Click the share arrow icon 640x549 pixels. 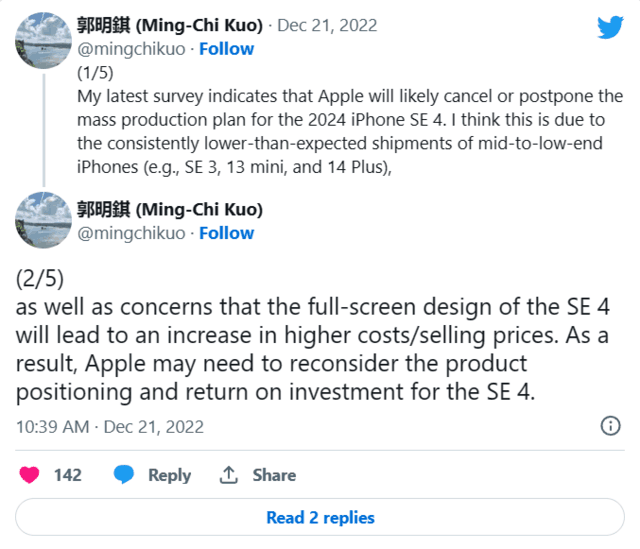click(x=228, y=475)
